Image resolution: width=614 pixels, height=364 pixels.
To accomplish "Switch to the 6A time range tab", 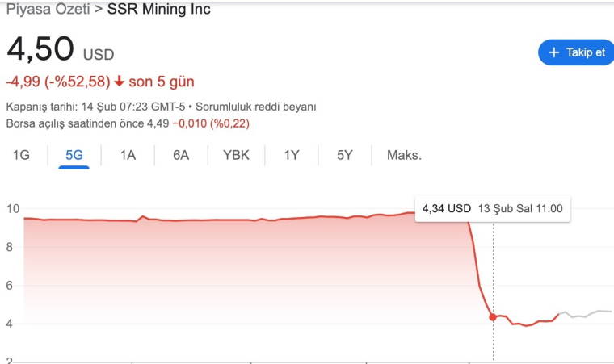I will 181,155.
